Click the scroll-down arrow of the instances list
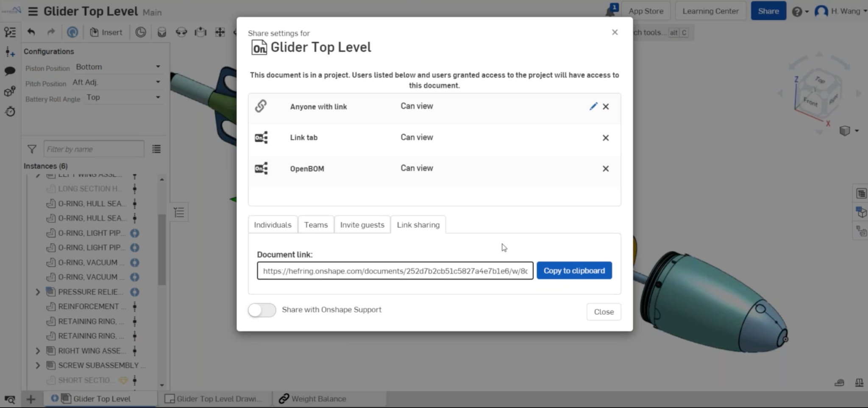 pos(161,385)
